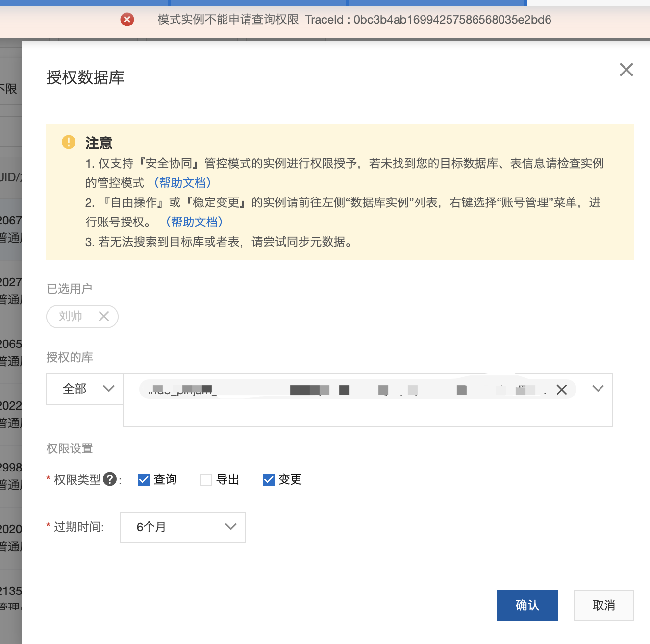Open 帮助文档 link after 管控模式

(182, 183)
